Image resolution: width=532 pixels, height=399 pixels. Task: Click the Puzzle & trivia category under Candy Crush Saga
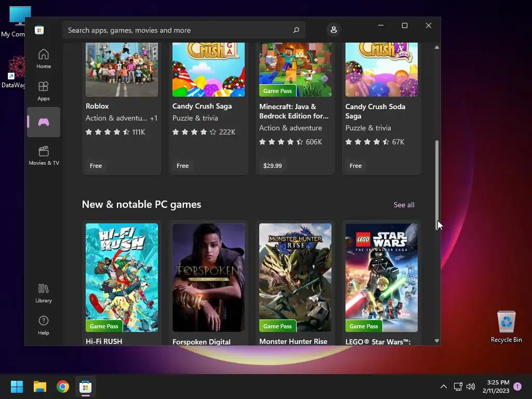[x=195, y=118]
